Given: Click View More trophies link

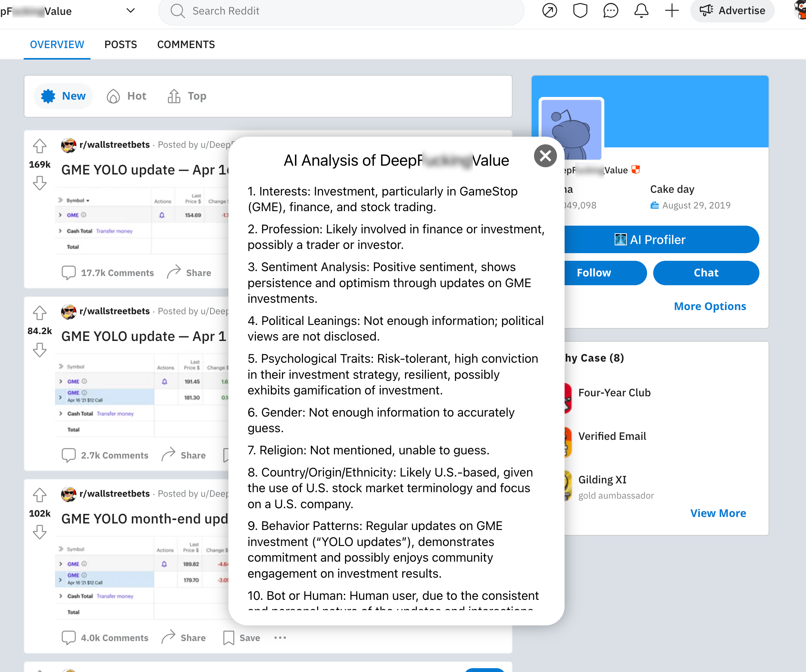Looking at the screenshot, I should tap(718, 513).
